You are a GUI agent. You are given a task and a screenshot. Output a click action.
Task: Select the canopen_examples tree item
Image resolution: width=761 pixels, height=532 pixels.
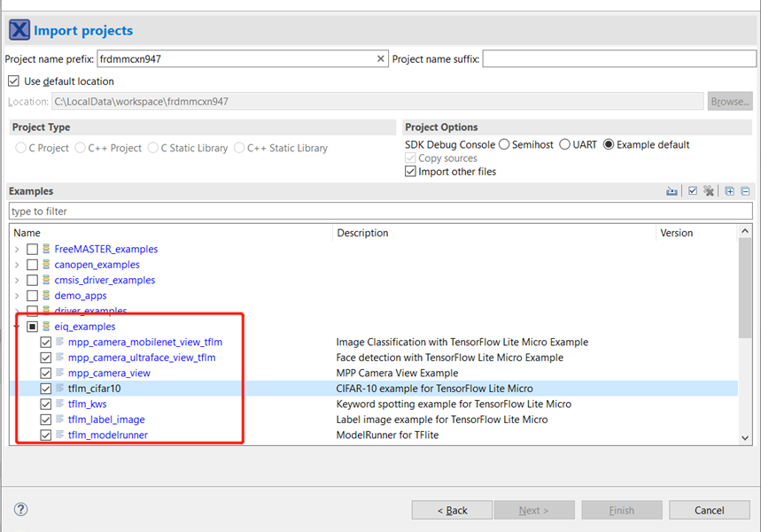point(97,265)
